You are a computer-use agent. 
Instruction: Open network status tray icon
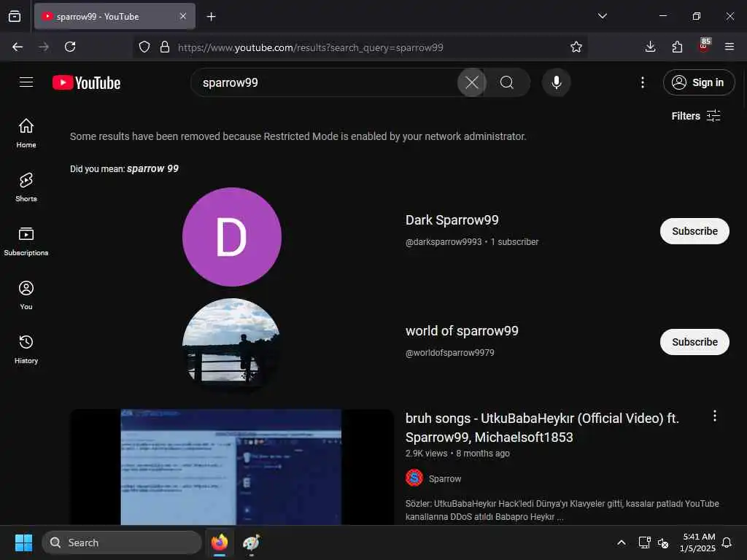[x=644, y=542]
